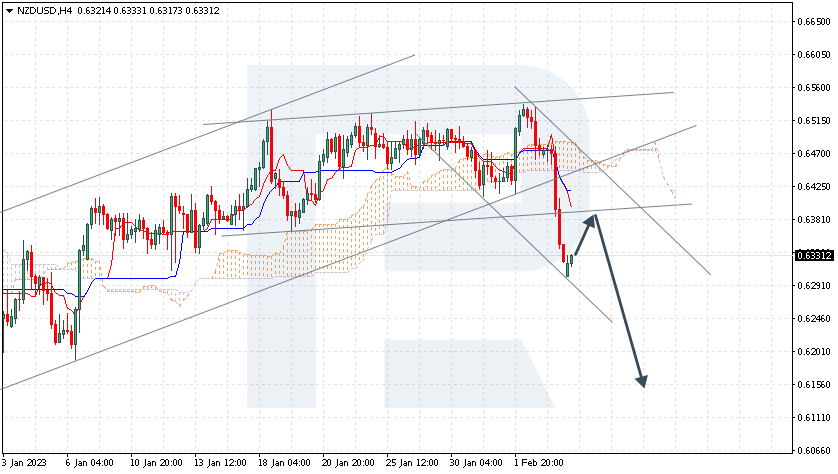Viewport: 838px width, 474px height.
Task: Select the 0.63810 price axis label
Action: pyautogui.click(x=815, y=219)
